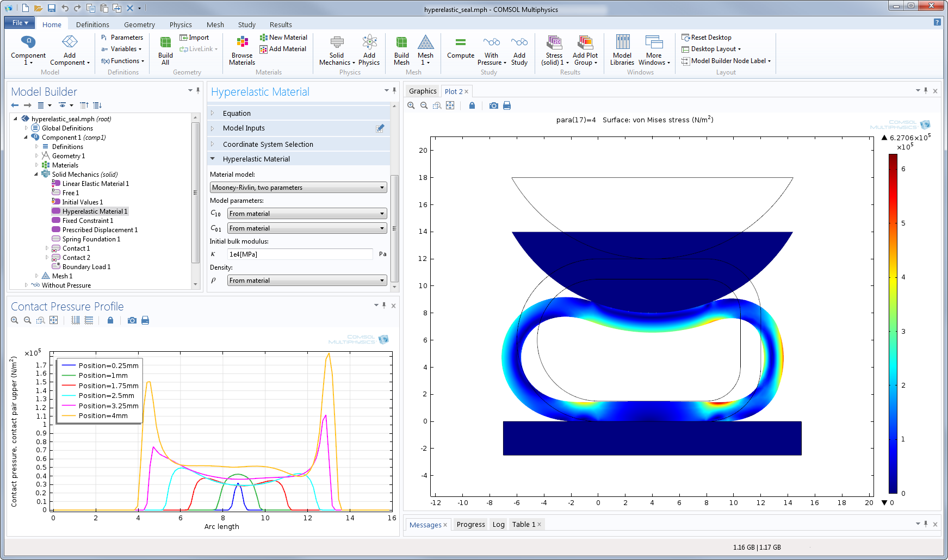The width and height of the screenshot is (948, 560).
Task: Open the C10 From material dropdown
Action: tap(307, 214)
